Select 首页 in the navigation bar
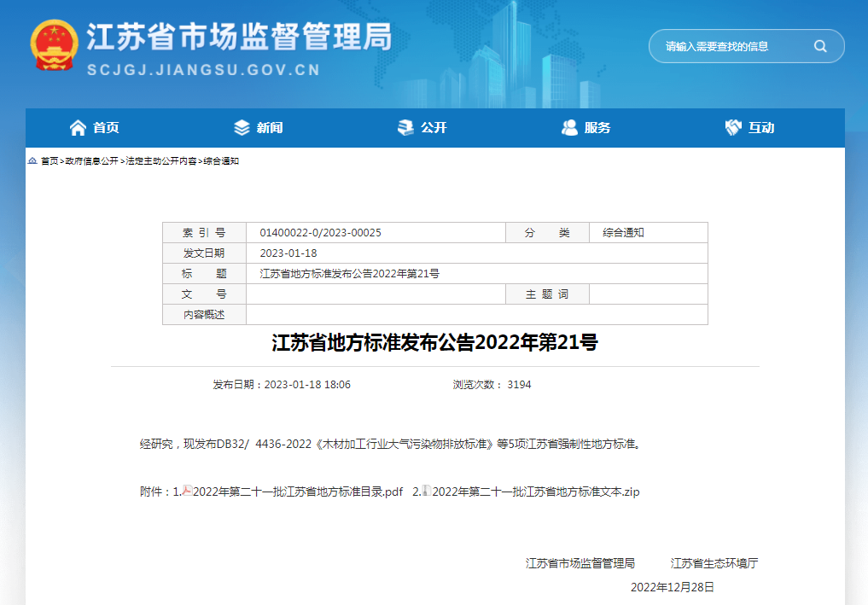The image size is (868, 605). [105, 127]
